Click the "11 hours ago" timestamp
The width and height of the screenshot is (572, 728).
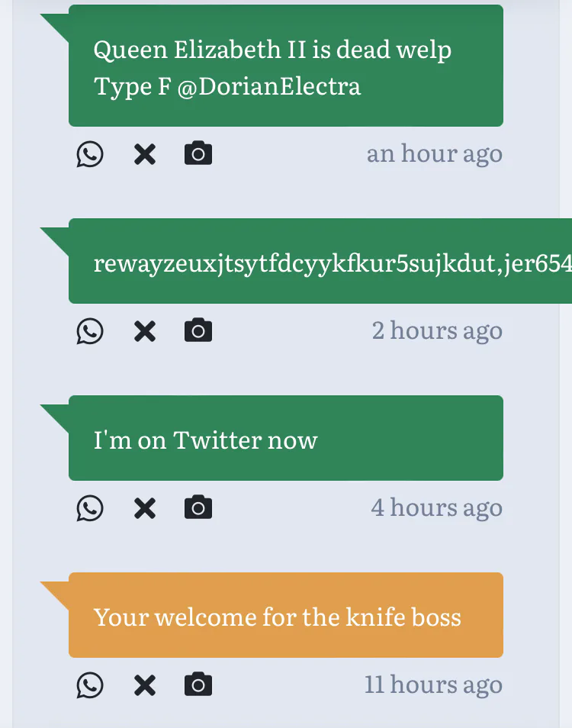[x=433, y=685]
